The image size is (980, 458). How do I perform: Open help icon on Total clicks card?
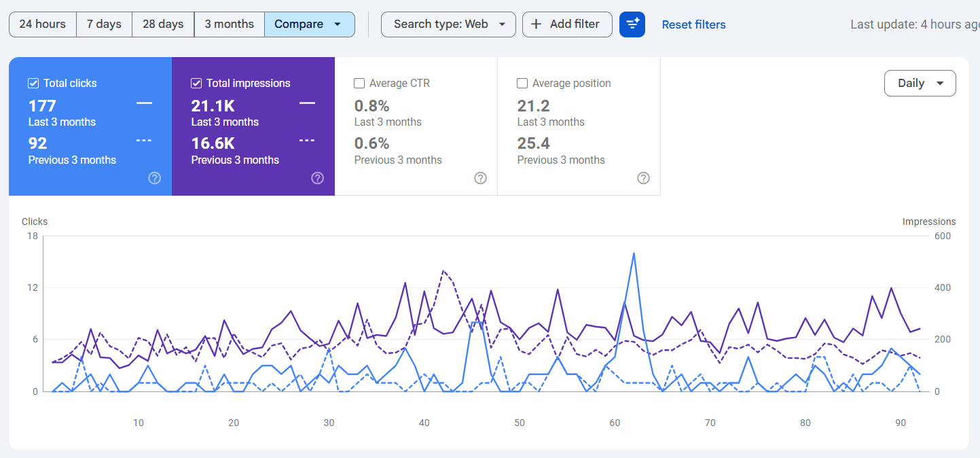point(154,178)
